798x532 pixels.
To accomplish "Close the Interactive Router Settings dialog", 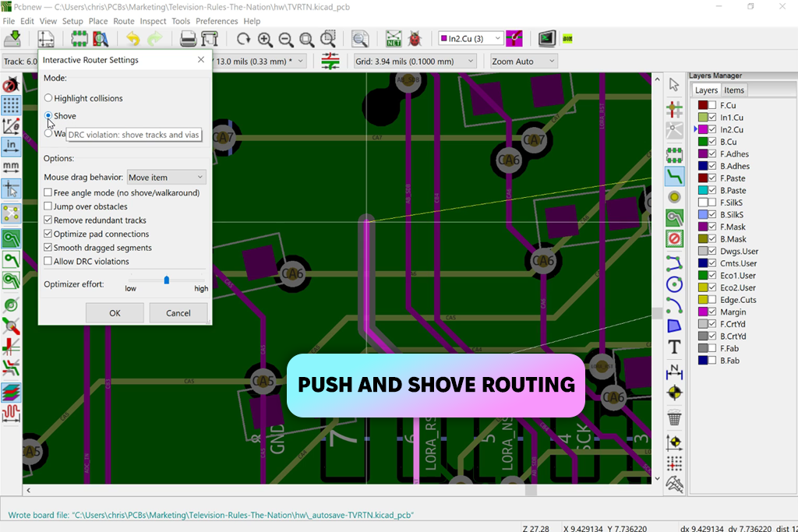I will click(x=201, y=59).
